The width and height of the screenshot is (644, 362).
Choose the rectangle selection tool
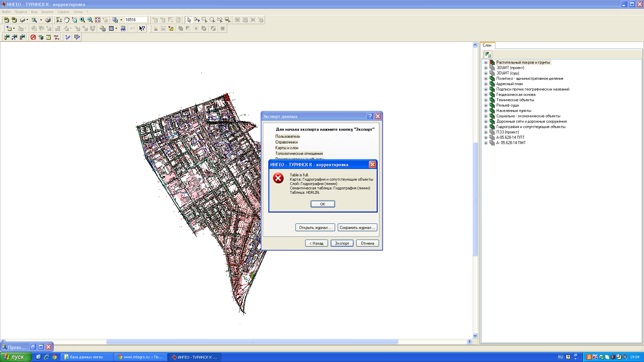pos(205,20)
